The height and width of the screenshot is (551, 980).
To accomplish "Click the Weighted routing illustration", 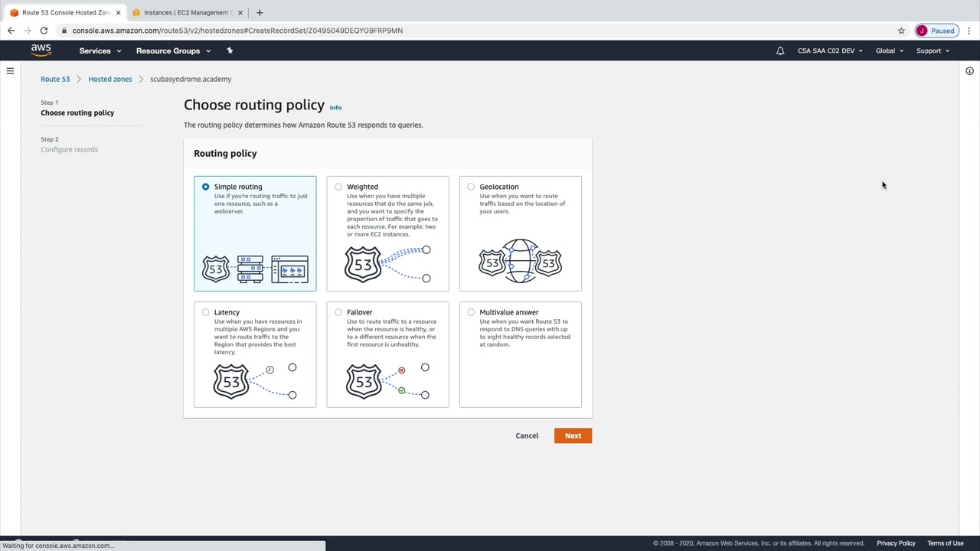I will [387, 264].
